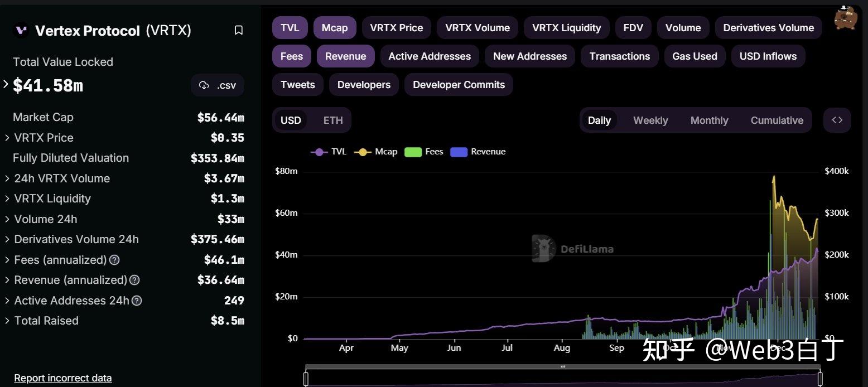Enable the Developer Commits metric chip
This screenshot has width=868, height=387.
[459, 85]
